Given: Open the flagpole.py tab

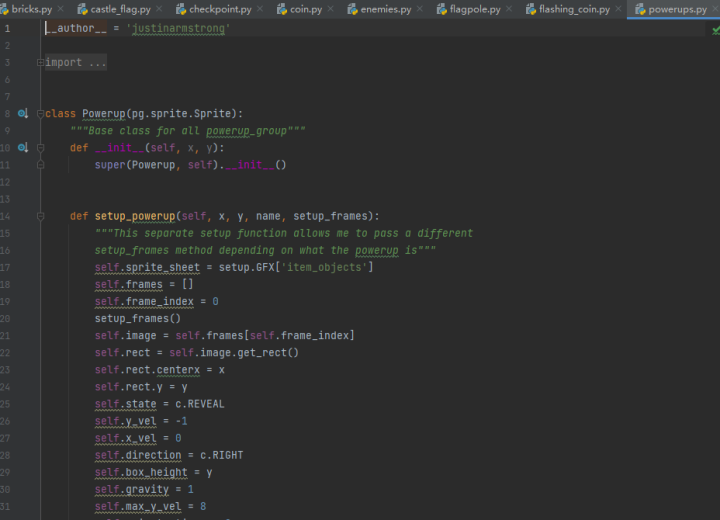Looking at the screenshot, I should point(476,9).
